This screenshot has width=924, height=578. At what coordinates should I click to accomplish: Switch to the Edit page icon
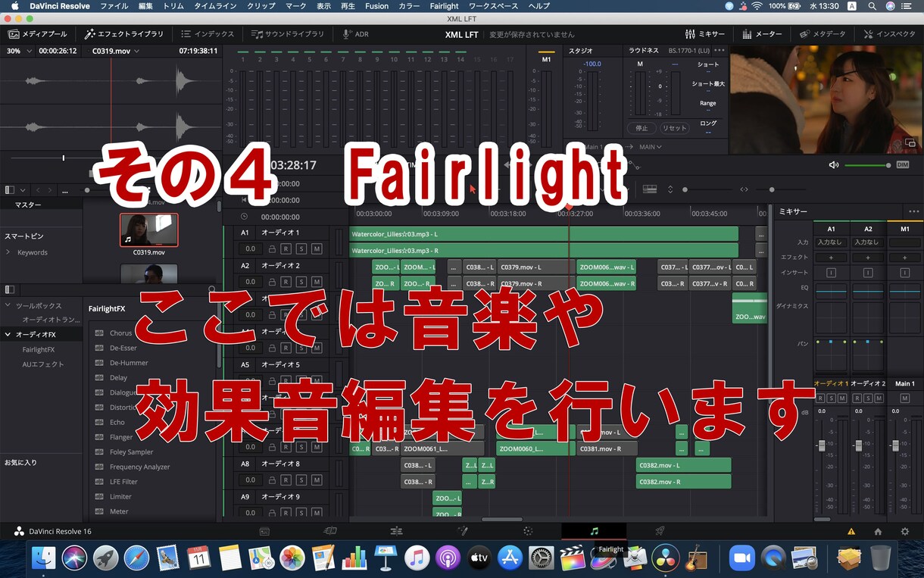tap(396, 531)
